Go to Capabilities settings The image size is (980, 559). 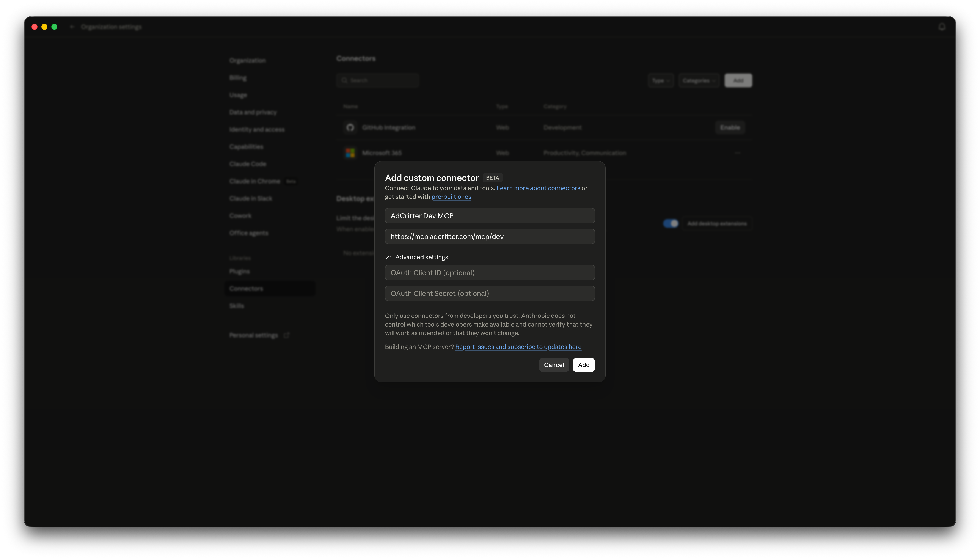(246, 147)
